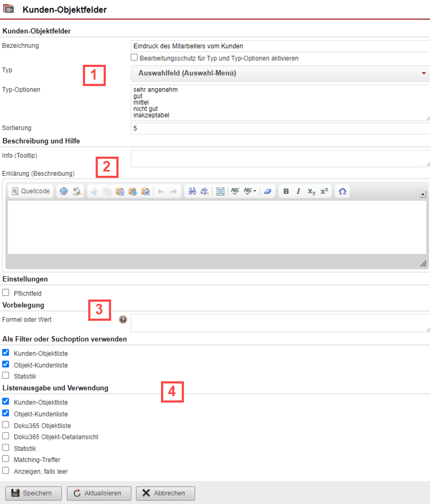430x504 pixels.
Task: Tick the Doku365 Objektliste checkbox
Action: [6, 425]
